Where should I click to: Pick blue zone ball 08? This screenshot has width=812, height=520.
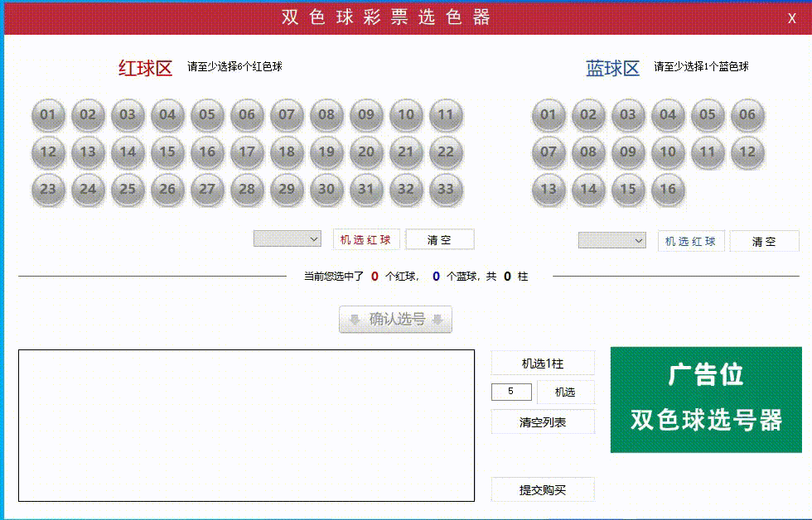click(x=589, y=152)
